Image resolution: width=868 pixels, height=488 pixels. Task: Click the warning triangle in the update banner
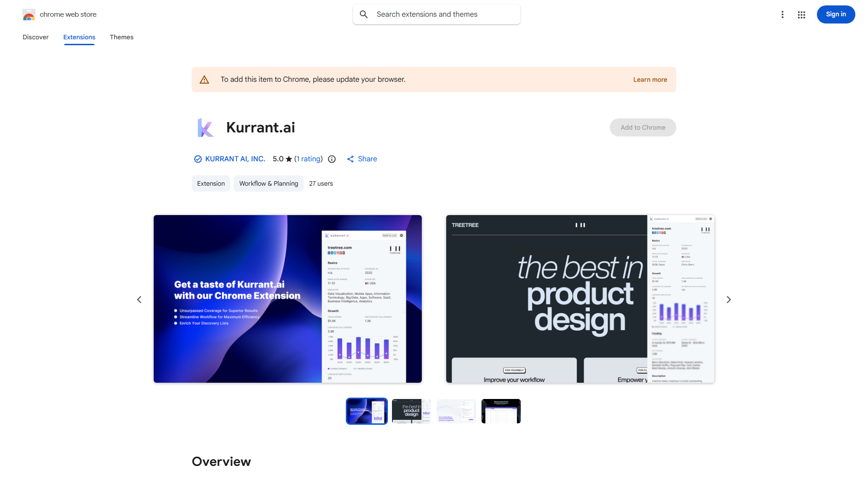tap(204, 79)
